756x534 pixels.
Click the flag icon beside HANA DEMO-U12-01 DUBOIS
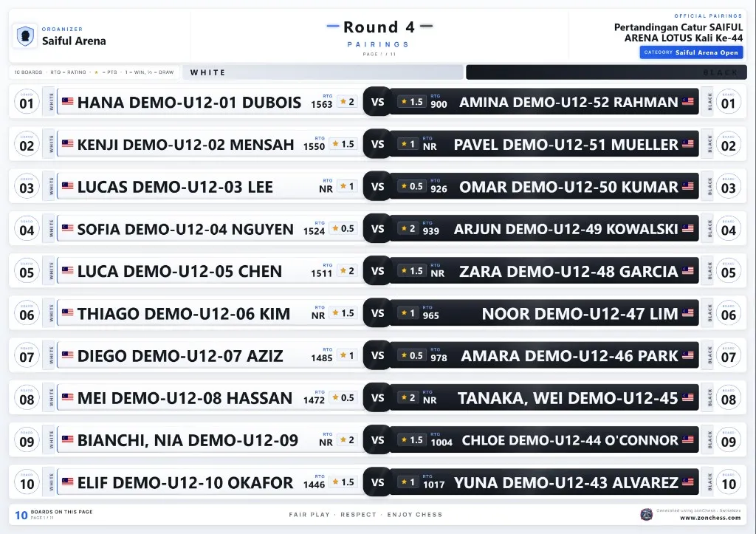click(68, 101)
